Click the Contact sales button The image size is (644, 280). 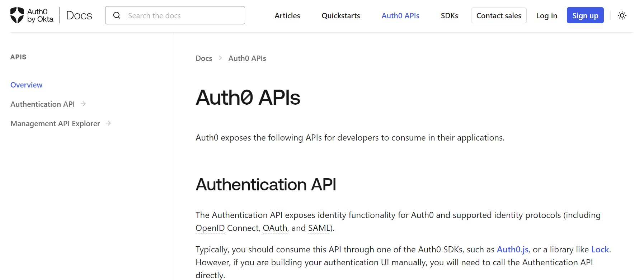click(x=499, y=15)
